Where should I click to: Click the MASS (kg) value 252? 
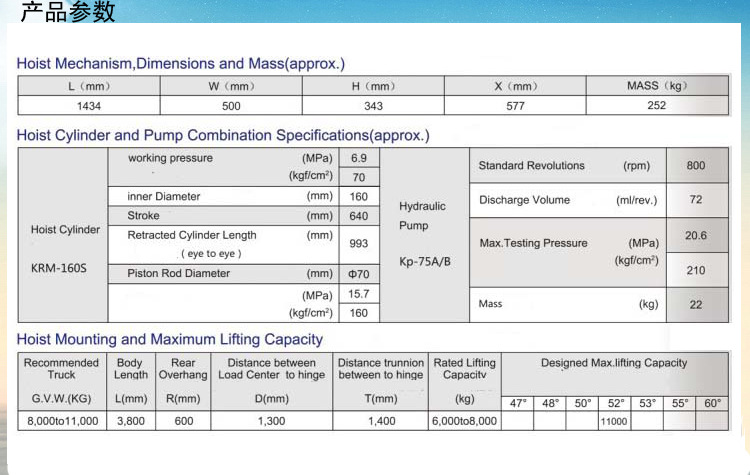pyautogui.click(x=656, y=106)
